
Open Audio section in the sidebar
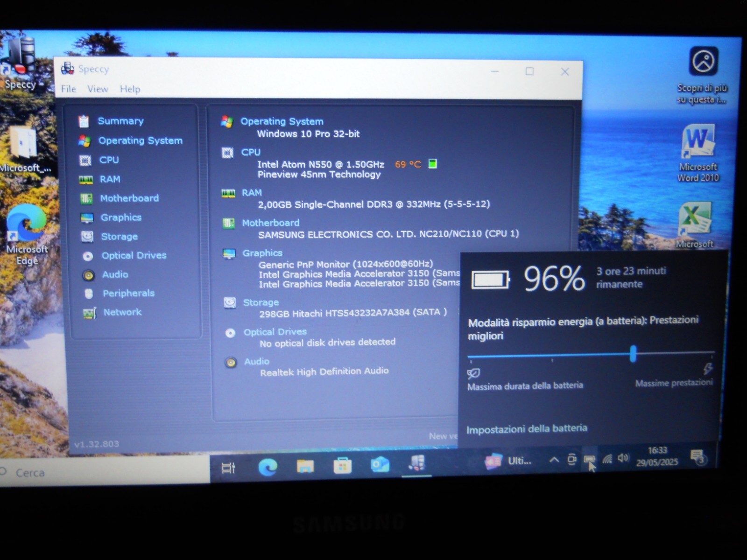[115, 274]
